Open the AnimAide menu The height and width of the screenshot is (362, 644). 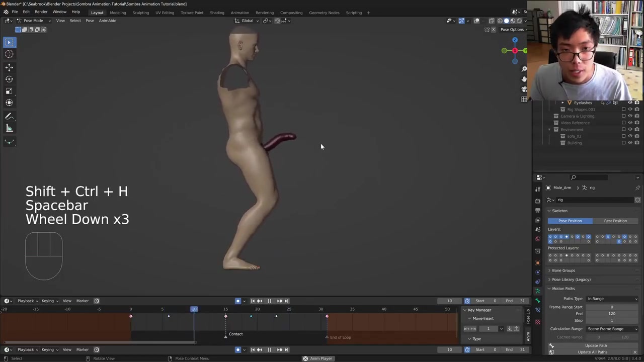(107, 21)
